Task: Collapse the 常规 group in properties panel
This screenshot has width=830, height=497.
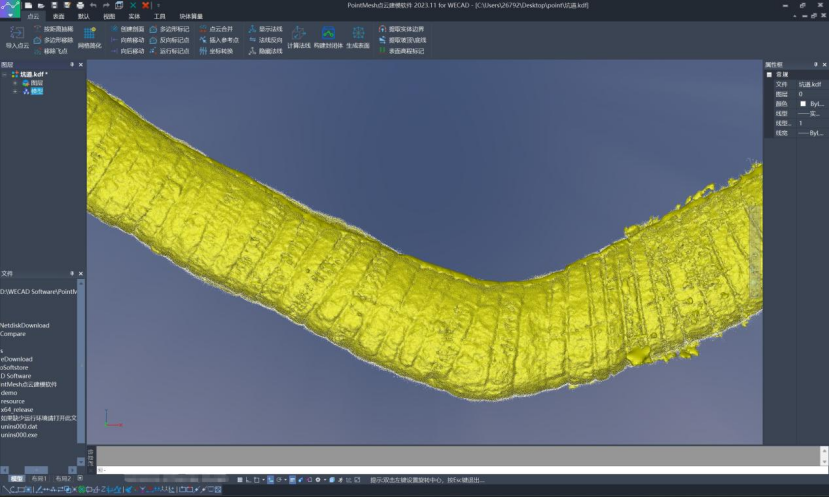Action: 769,75
